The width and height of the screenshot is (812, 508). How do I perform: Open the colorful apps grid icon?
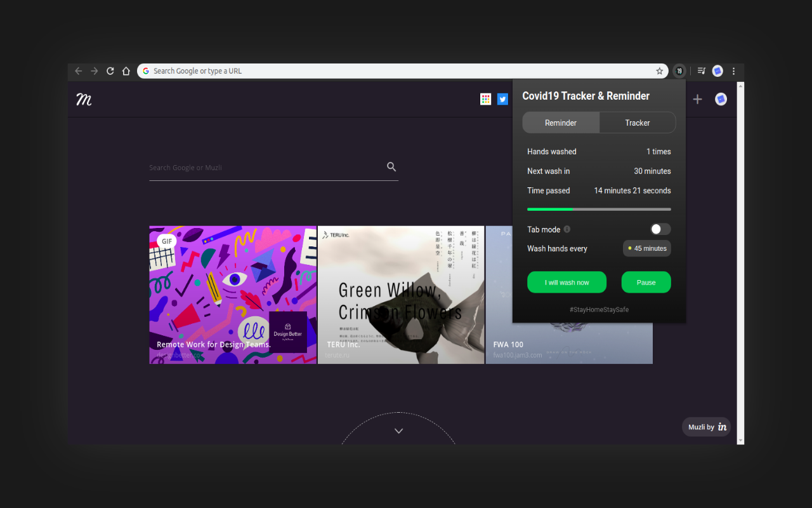[486, 99]
